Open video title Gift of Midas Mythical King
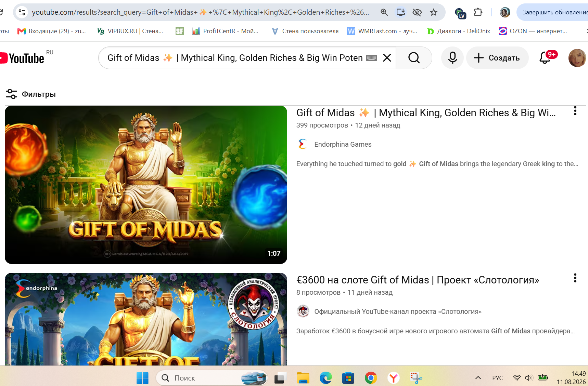The width and height of the screenshot is (588, 386). (426, 113)
